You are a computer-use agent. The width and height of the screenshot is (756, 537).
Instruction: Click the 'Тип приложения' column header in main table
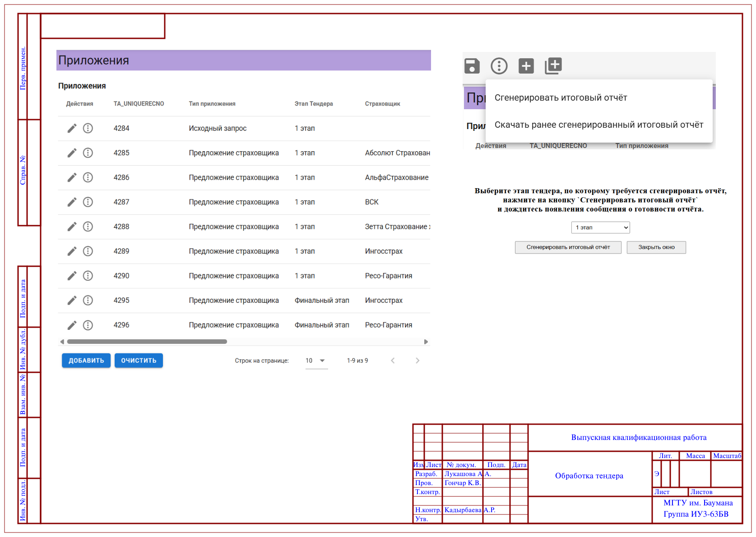[212, 104]
